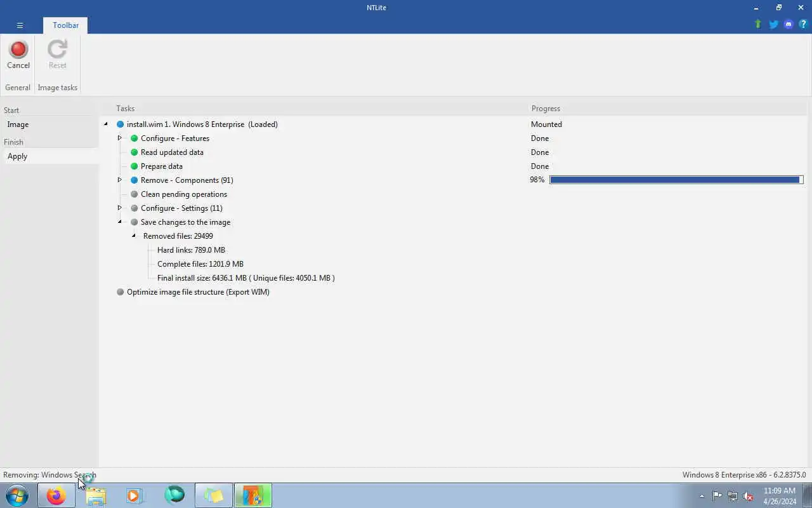This screenshot has width=812, height=508.
Task: Open the sticky notes taskbar item
Action: [214, 495]
